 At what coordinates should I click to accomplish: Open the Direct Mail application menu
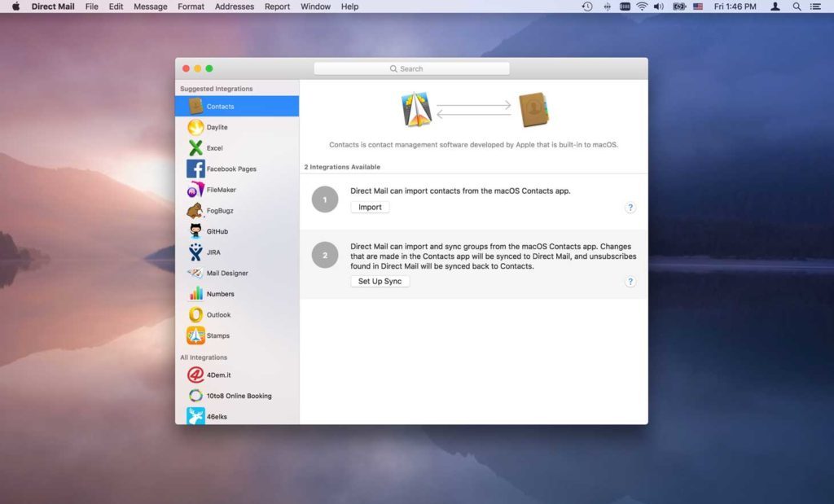point(53,7)
